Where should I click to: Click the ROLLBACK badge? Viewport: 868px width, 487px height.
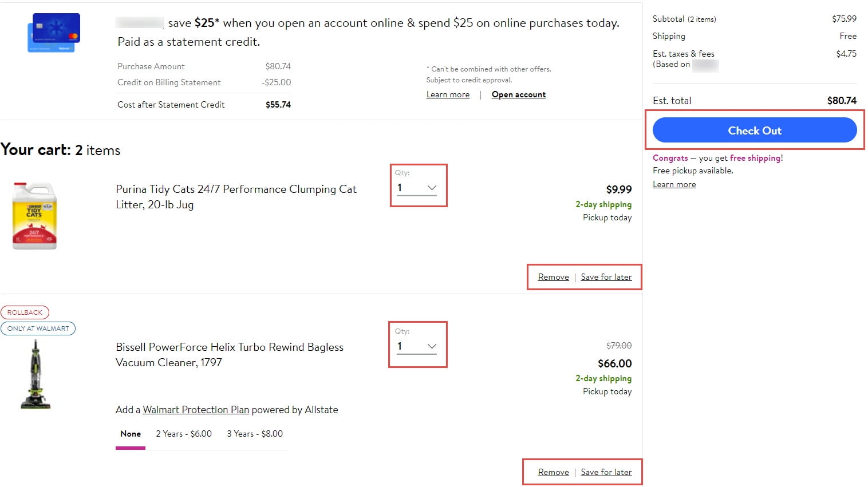pyautogui.click(x=25, y=312)
